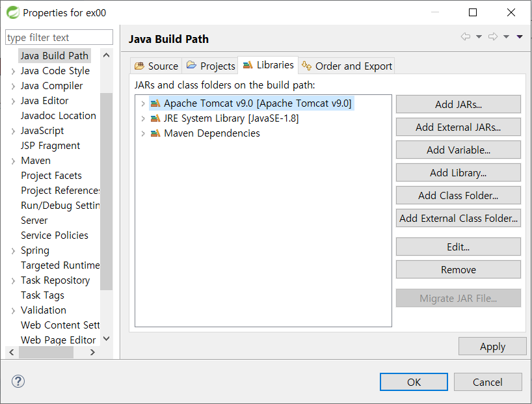
Task: Click the Spring leaf icon in title bar
Action: click(x=13, y=12)
